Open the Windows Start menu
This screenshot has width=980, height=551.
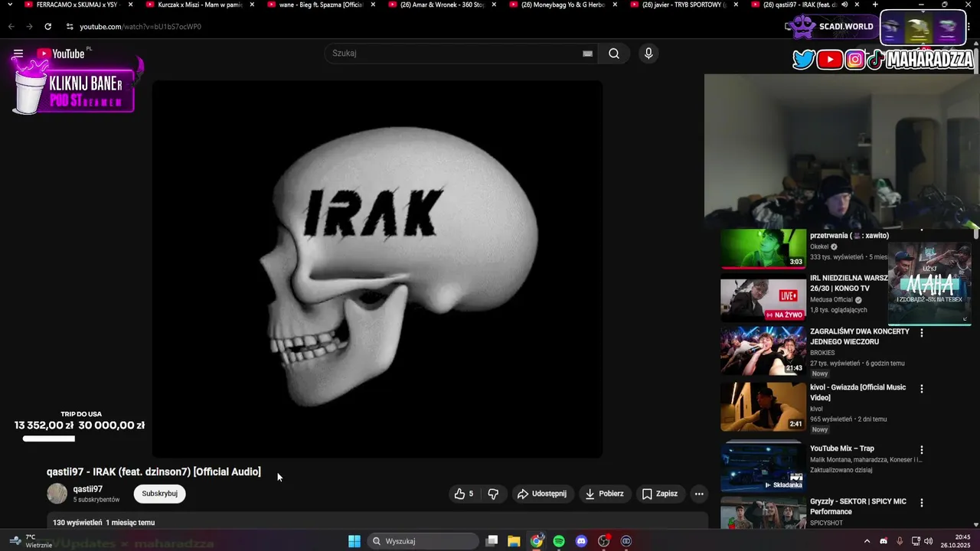pyautogui.click(x=354, y=541)
